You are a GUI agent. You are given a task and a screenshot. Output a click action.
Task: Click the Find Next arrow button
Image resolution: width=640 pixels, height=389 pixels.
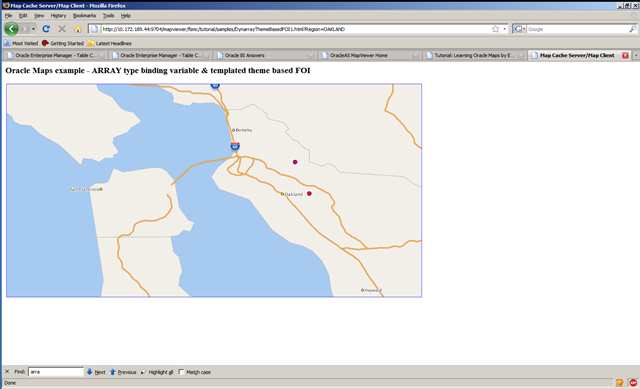tap(96, 372)
